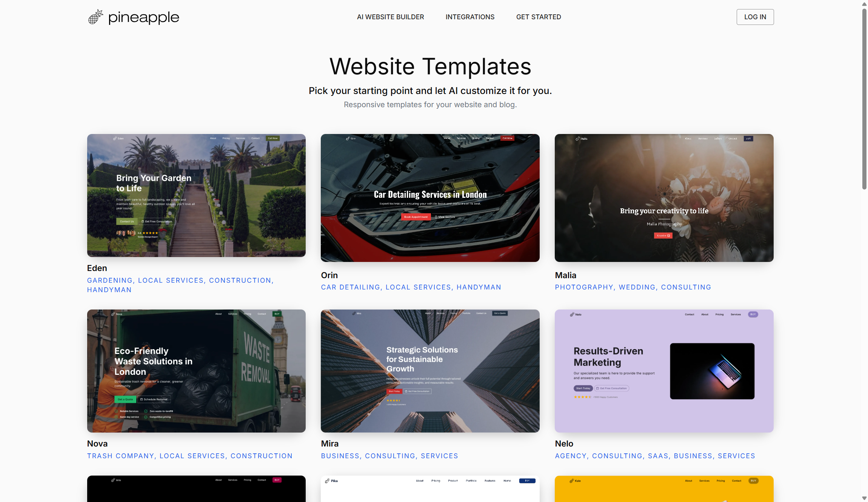Click the Malia template's logo icon
The image size is (868, 502).
(x=578, y=139)
